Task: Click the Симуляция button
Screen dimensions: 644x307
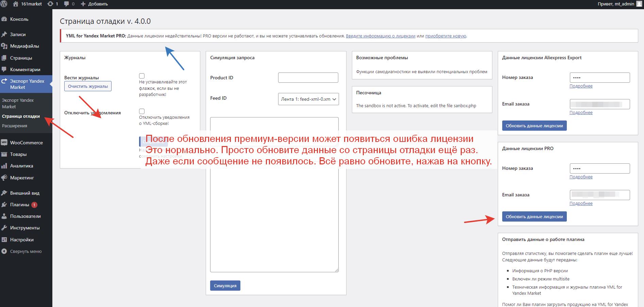Action: click(225, 286)
